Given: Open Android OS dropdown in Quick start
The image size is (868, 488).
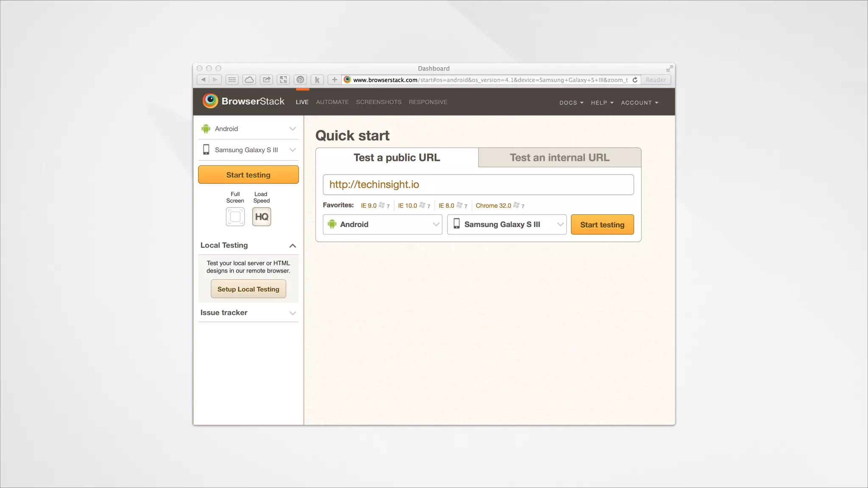Looking at the screenshot, I should tap(382, 225).
